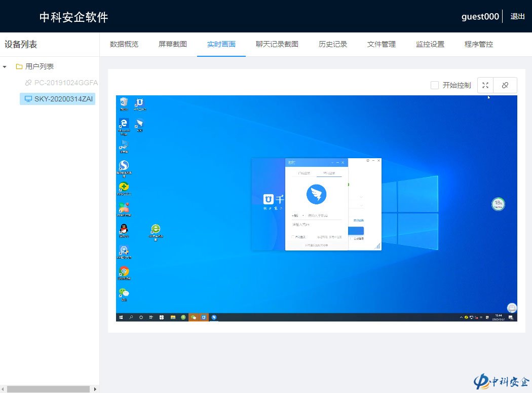Open the 监控设置 tab
532x393 pixels.
pyautogui.click(x=430, y=44)
